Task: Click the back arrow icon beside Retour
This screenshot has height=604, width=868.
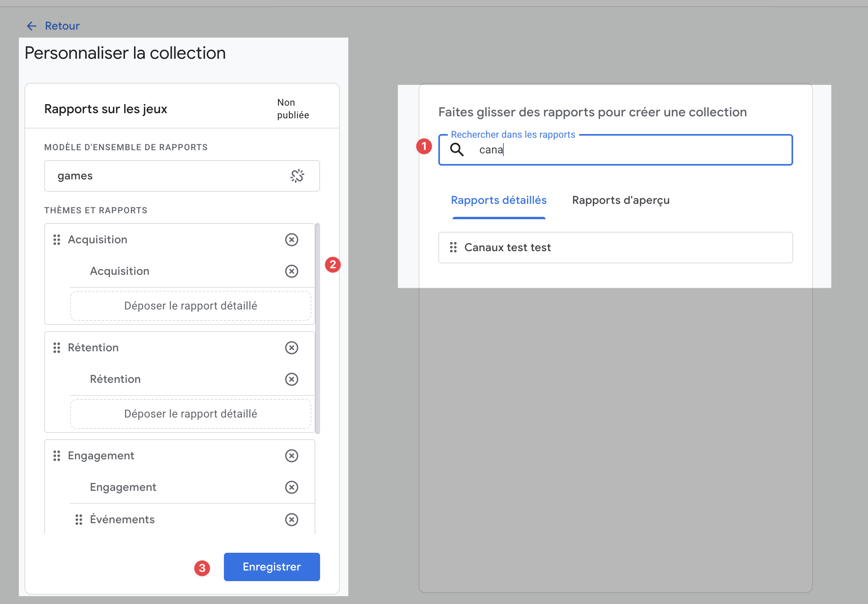Action: click(31, 26)
